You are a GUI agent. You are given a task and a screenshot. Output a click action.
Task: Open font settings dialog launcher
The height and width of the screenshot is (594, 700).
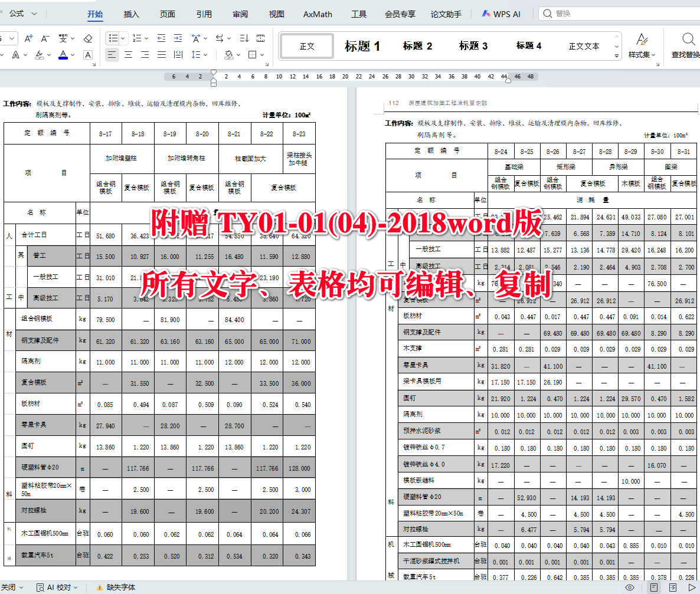tap(94, 65)
